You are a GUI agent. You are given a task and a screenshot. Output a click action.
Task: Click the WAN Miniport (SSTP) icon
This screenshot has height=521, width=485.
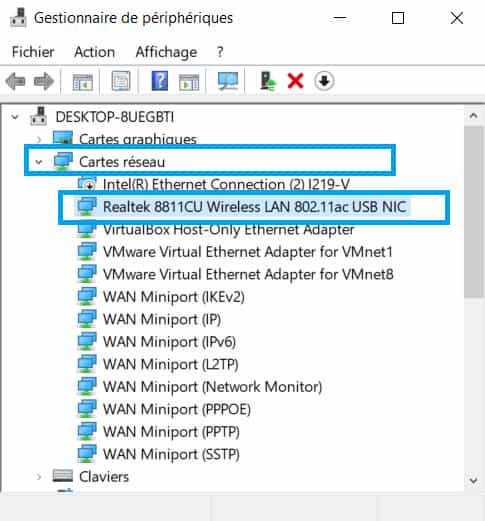(x=87, y=454)
